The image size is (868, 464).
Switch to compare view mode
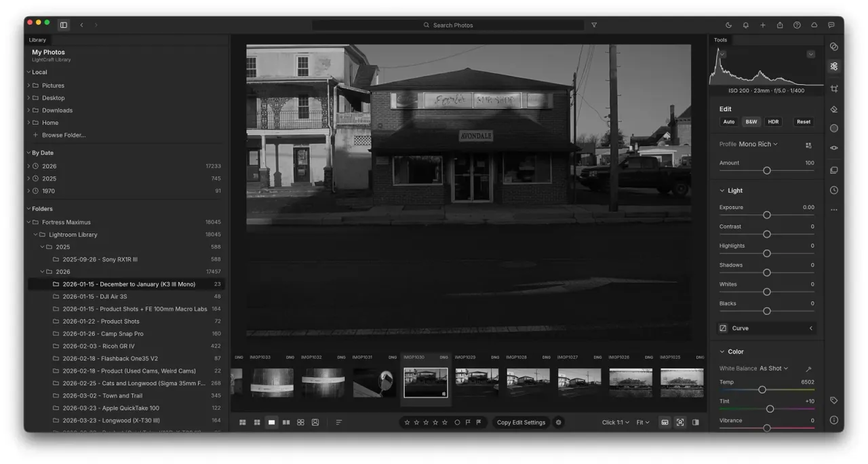(x=286, y=423)
